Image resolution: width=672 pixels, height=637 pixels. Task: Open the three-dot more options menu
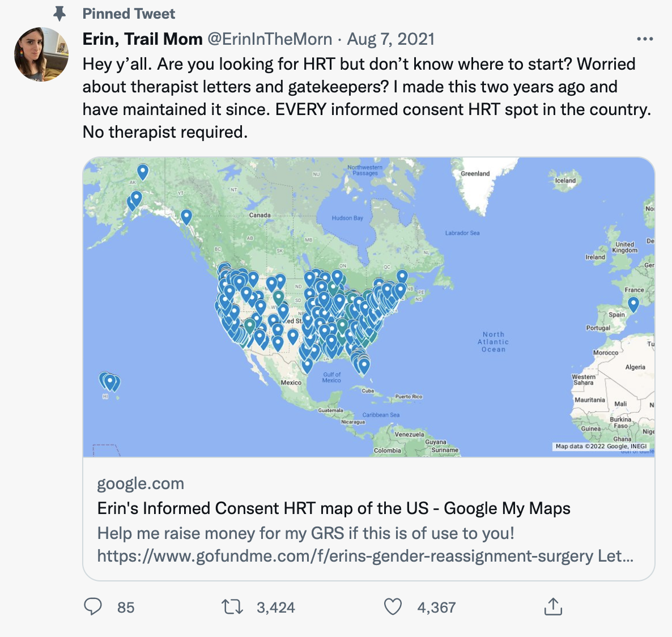(x=645, y=39)
